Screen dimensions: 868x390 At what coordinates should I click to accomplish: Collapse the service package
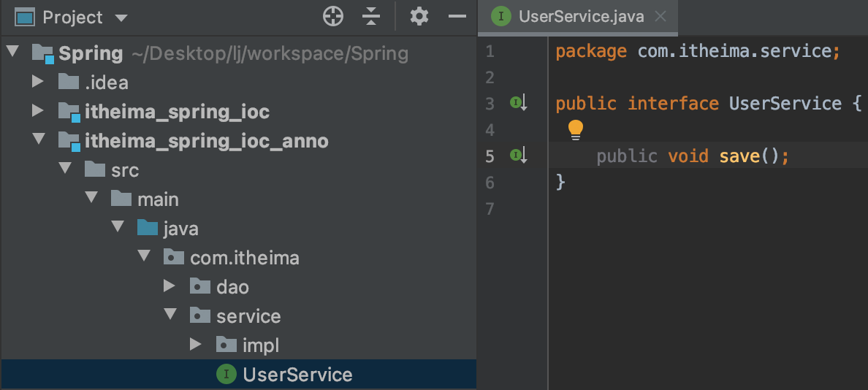click(x=170, y=316)
